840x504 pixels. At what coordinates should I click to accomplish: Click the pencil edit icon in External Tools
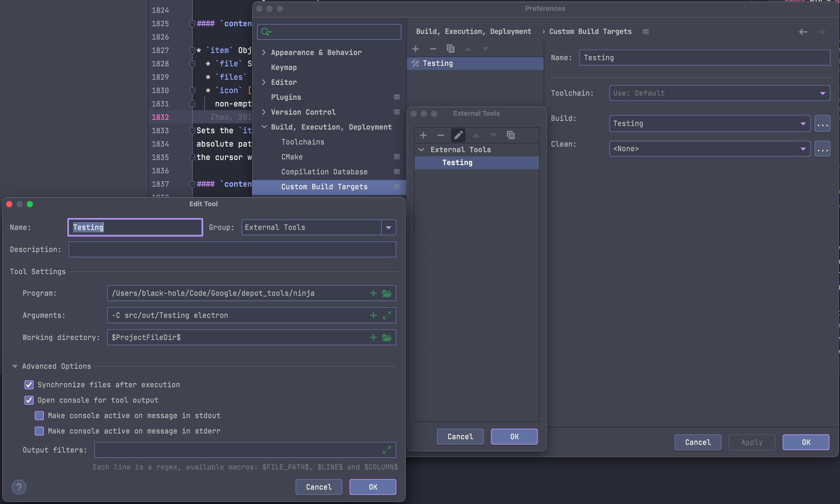(458, 135)
